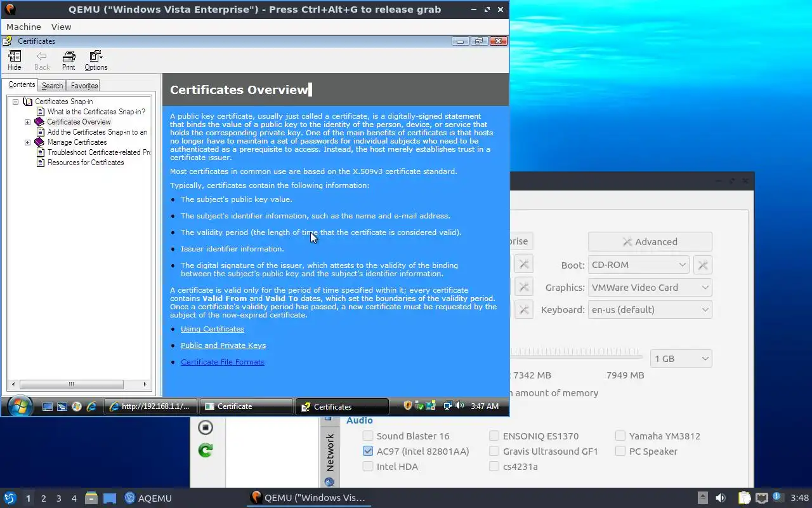Click Show Desktop in Vista quick launch
The width and height of the screenshot is (812, 508).
click(48, 406)
